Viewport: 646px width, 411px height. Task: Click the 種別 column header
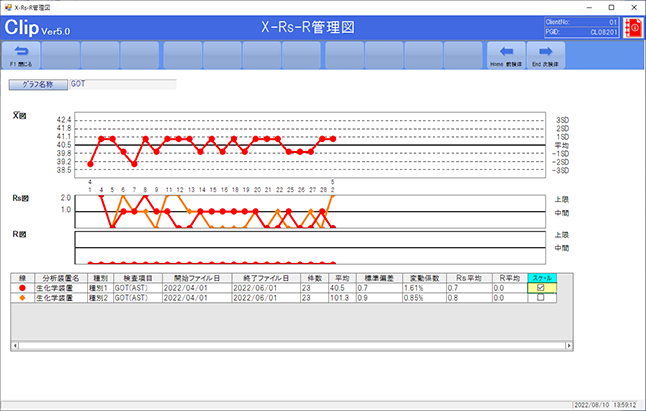100,278
